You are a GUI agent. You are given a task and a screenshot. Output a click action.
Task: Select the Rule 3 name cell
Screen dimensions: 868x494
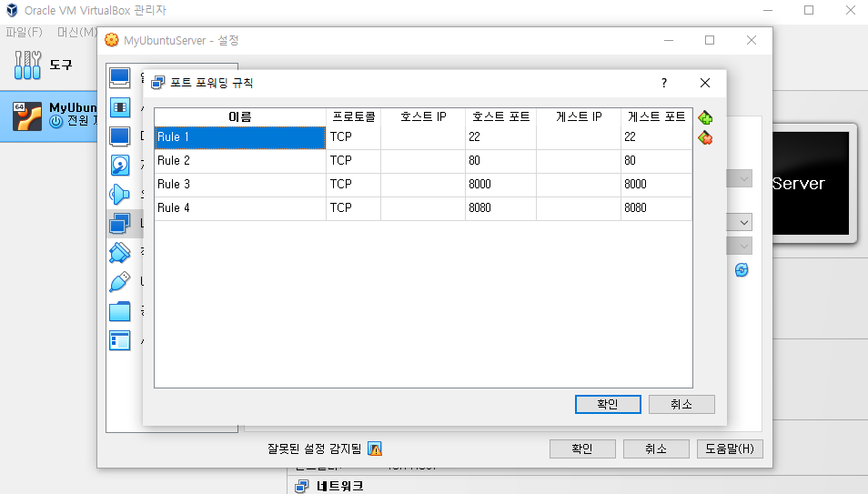click(x=240, y=185)
